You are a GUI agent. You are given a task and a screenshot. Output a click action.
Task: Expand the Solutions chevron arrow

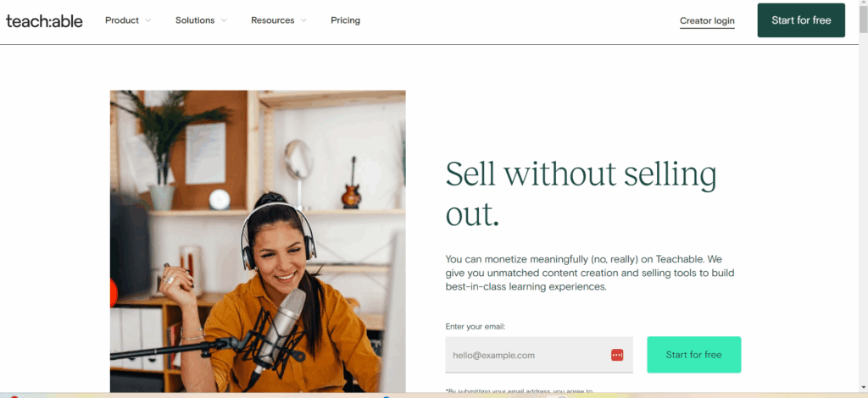(x=224, y=20)
